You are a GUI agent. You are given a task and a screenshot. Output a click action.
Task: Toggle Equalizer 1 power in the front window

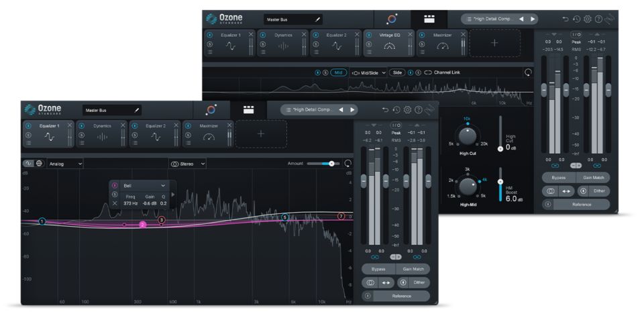point(28,125)
